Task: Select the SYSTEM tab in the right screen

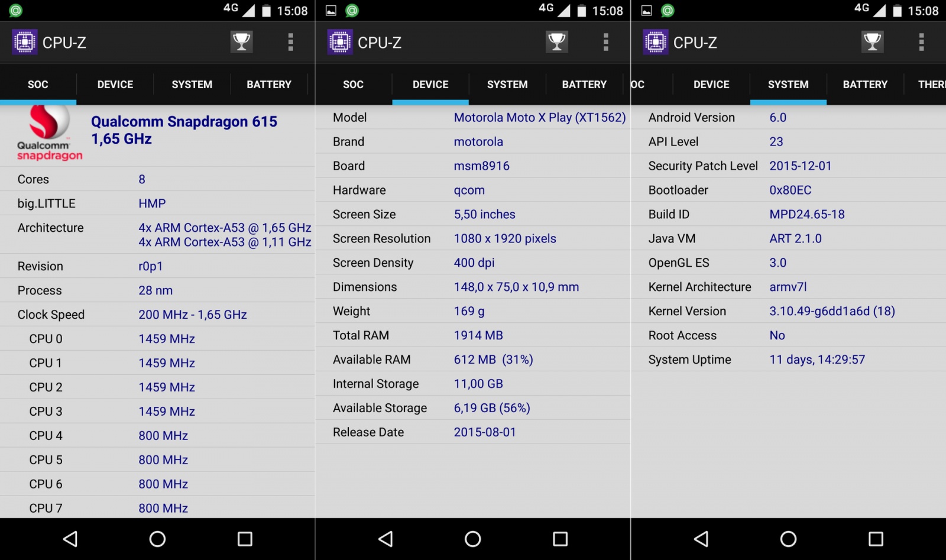Action: coord(788,85)
